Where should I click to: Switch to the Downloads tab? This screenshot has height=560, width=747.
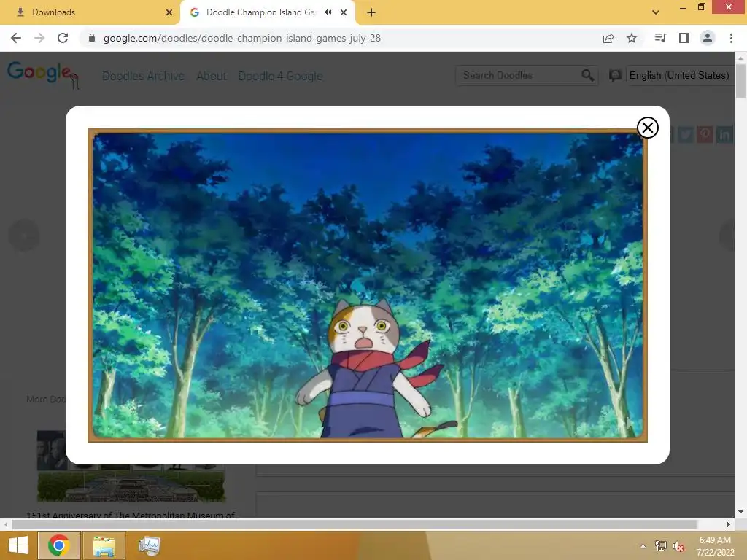click(90, 12)
